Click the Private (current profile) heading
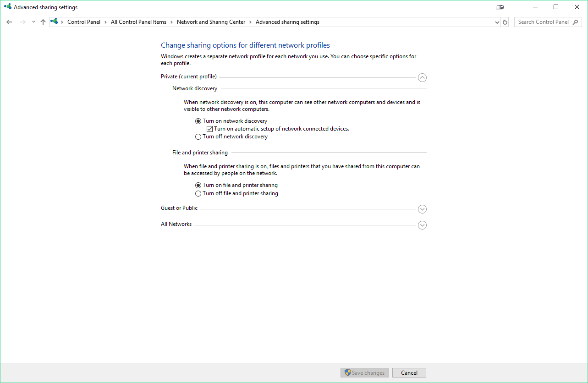 pyautogui.click(x=189, y=77)
